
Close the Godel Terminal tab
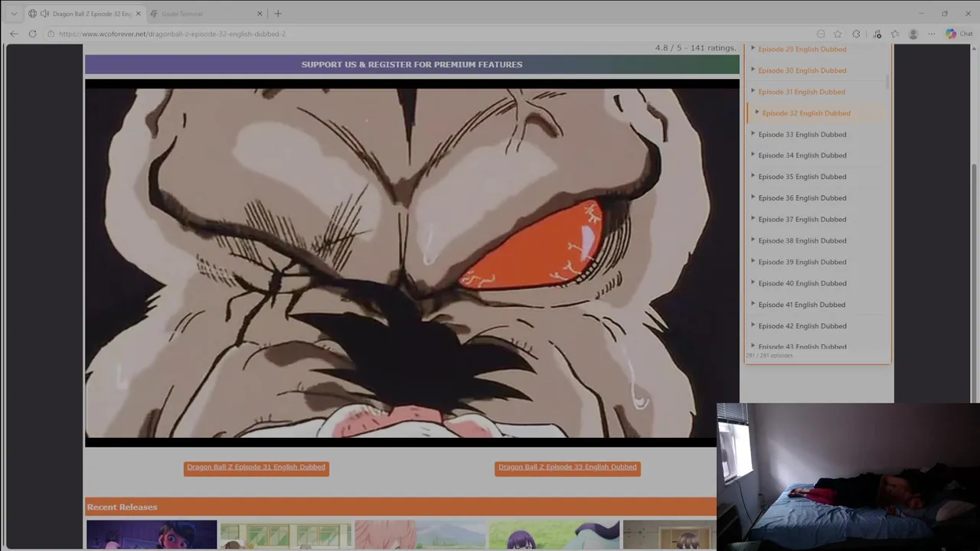[260, 14]
